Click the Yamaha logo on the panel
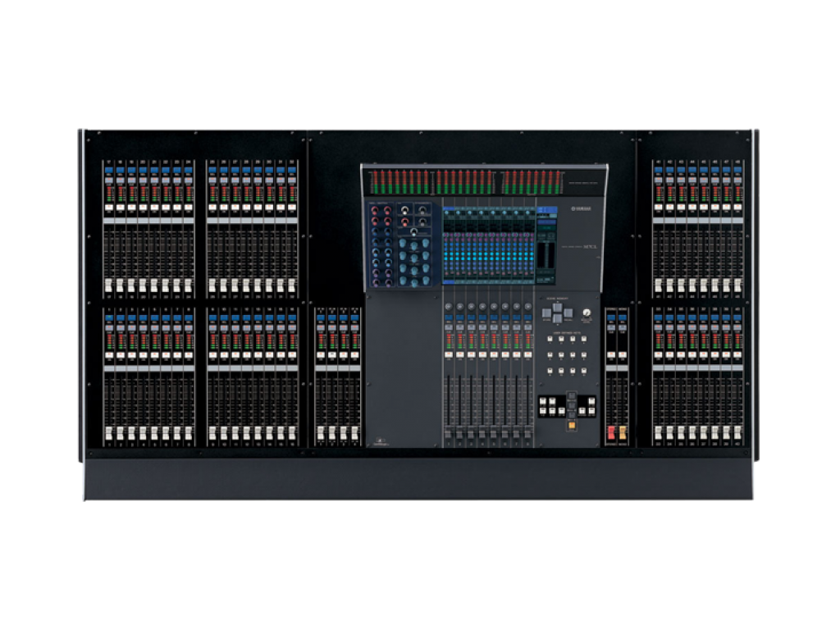Screen dimensions: 840x630 (x=580, y=209)
